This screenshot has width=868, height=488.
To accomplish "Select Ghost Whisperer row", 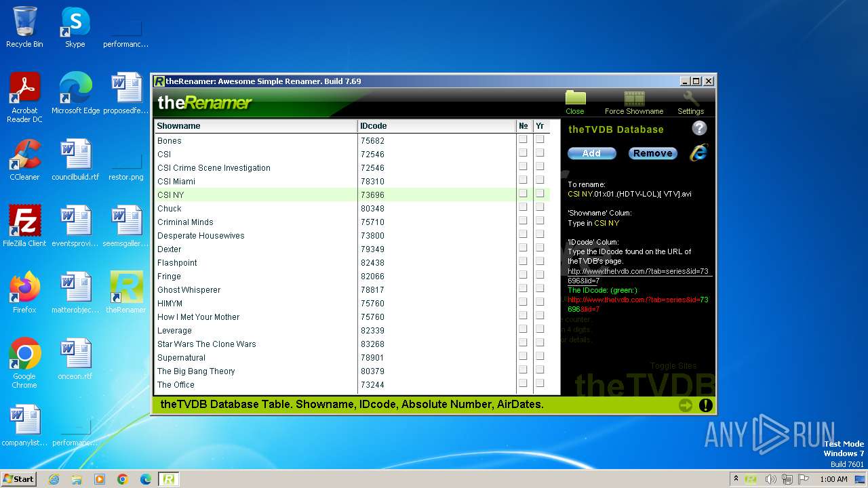I will tap(352, 289).
